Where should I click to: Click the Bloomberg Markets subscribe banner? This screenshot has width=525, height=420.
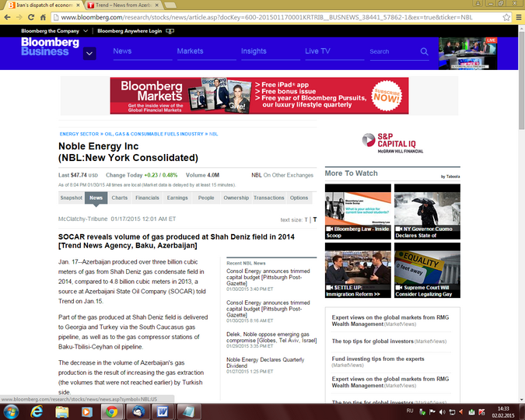coord(259,96)
